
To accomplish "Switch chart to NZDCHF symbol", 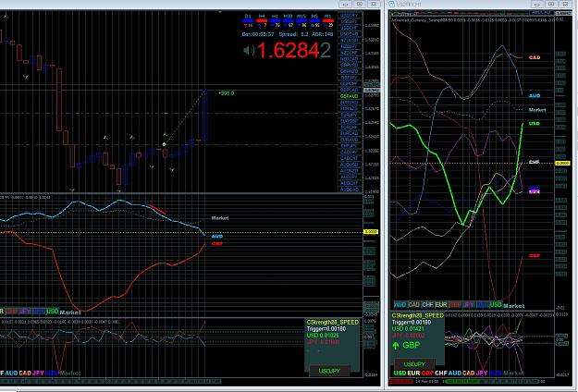I will pos(349,53).
